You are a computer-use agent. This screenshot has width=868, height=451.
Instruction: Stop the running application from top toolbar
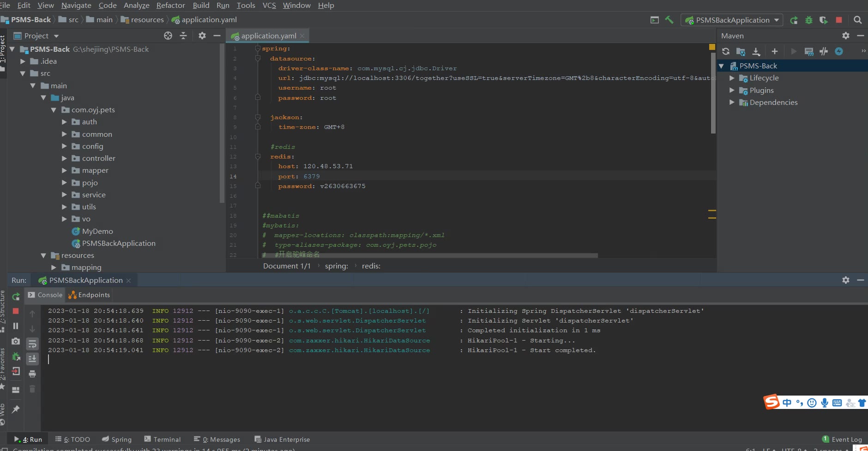pyautogui.click(x=839, y=20)
